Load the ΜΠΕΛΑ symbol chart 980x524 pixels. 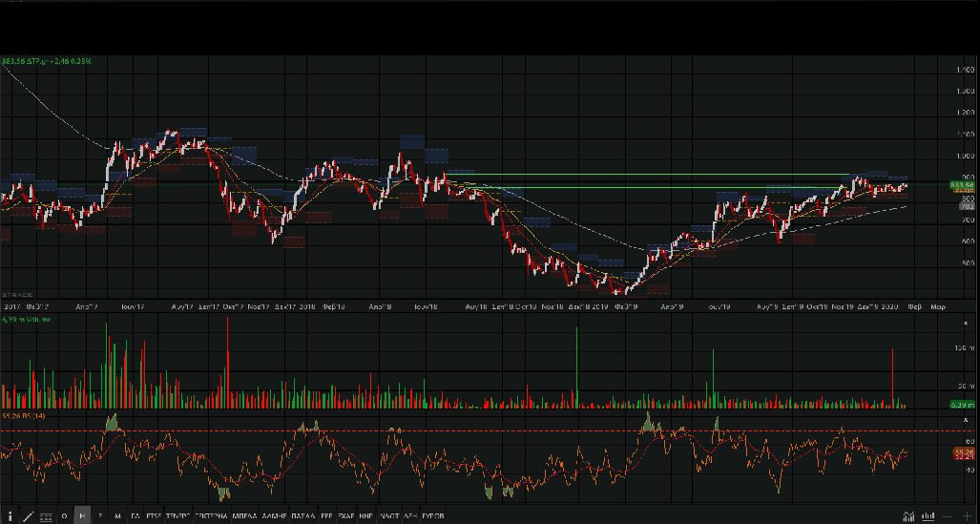(x=243, y=515)
